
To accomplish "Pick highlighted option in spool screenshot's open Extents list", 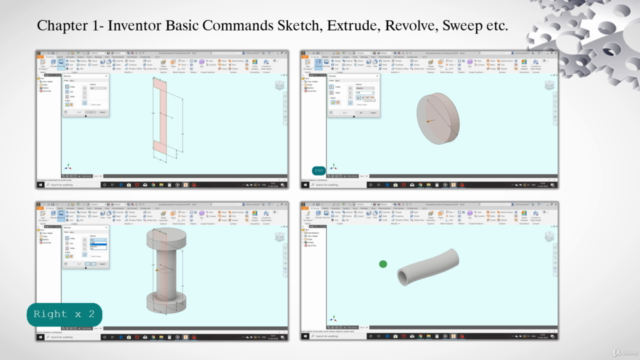I will 98,244.
